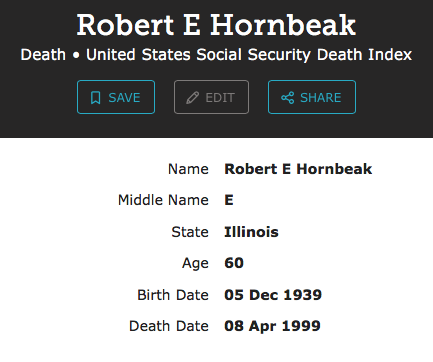
Task: Click the bookmark icon in Save
Action: coord(96,98)
